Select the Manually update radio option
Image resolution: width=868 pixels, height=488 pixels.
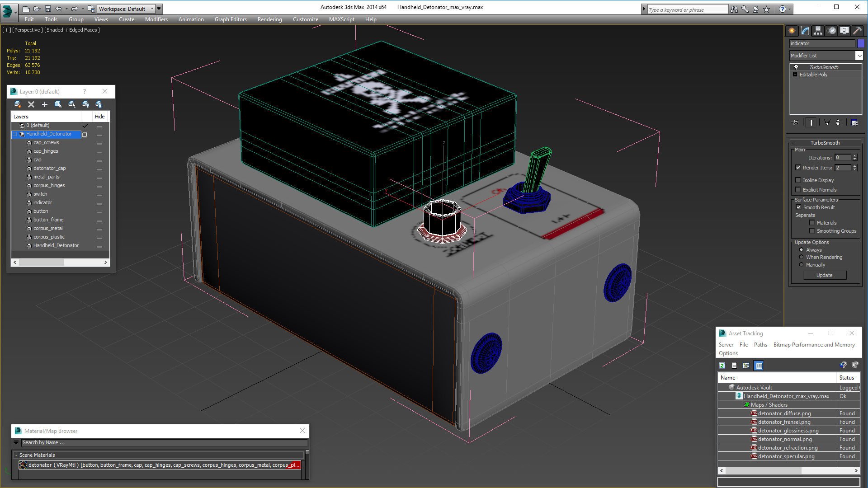[x=801, y=265]
